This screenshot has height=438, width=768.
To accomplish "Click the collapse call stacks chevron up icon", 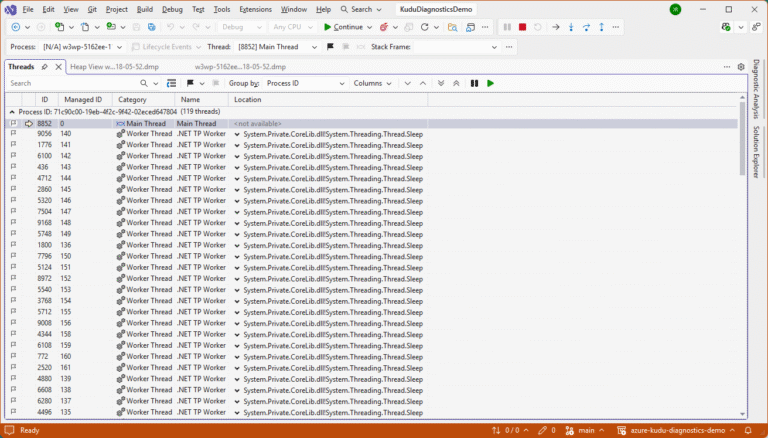I will click(423, 83).
